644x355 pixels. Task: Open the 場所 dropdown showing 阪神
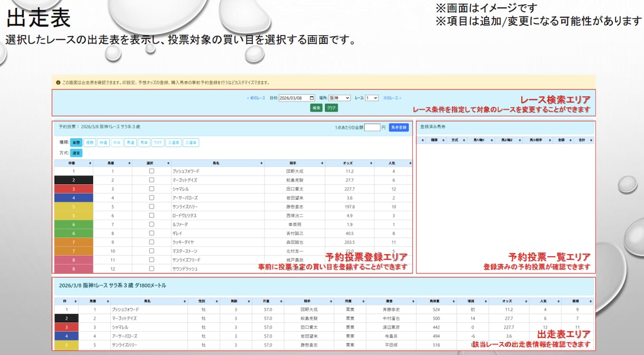click(x=339, y=98)
